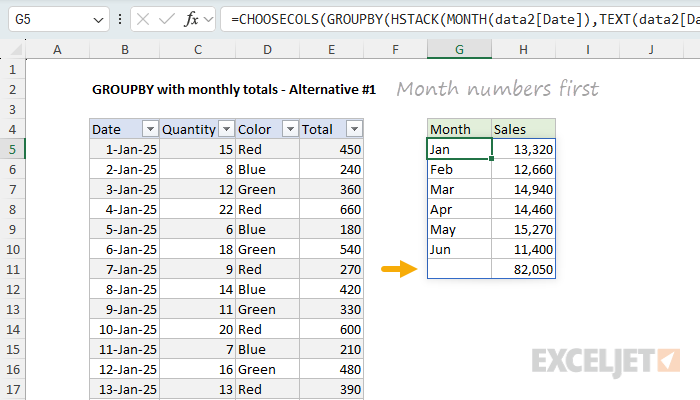
Task: Click the Sales header cell
Action: [x=523, y=129]
